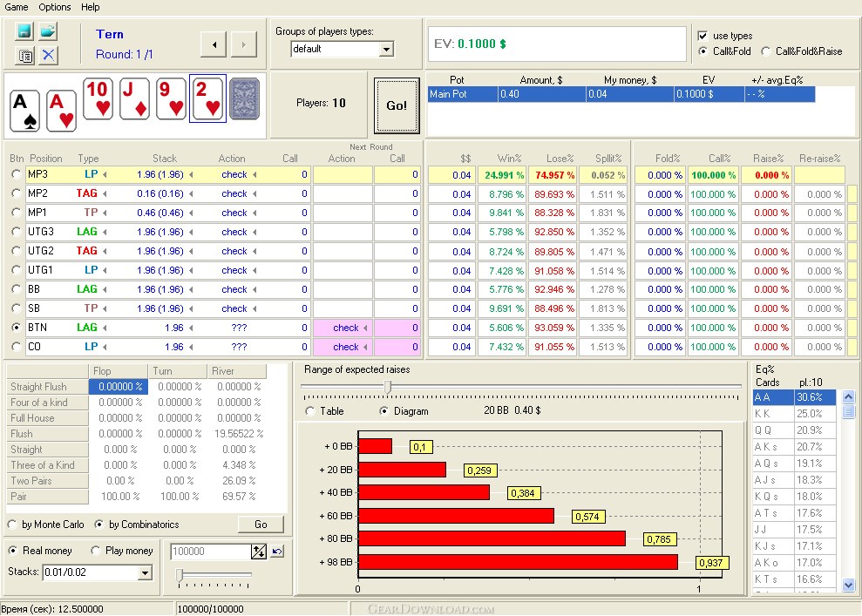Image resolution: width=862 pixels, height=616 pixels.
Task: Select AA row in Eq% list
Action: click(x=794, y=396)
